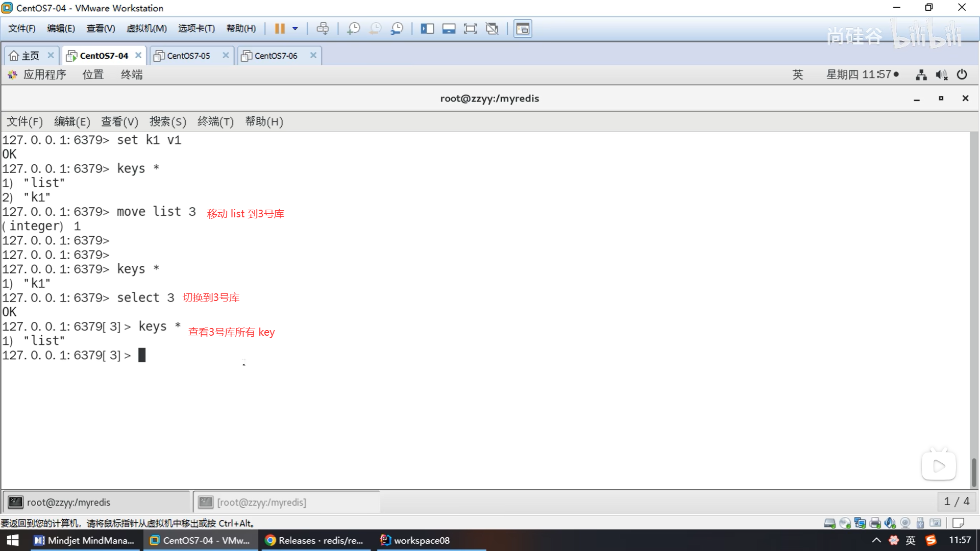The width and height of the screenshot is (980, 551).
Task: Open the terminal's 搜索(S) menu
Action: 167,121
